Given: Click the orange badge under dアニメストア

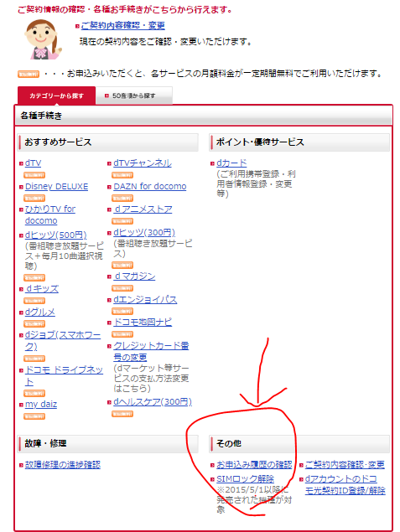Looking at the screenshot, I should pos(122,221).
